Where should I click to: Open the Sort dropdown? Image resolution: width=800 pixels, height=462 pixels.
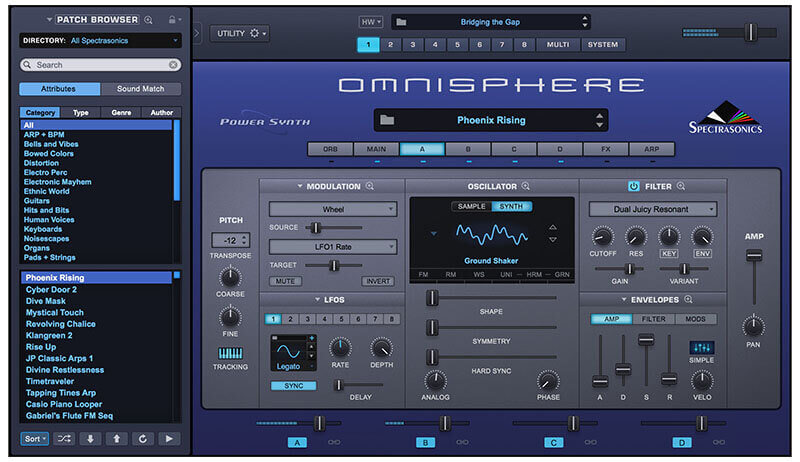click(x=35, y=439)
